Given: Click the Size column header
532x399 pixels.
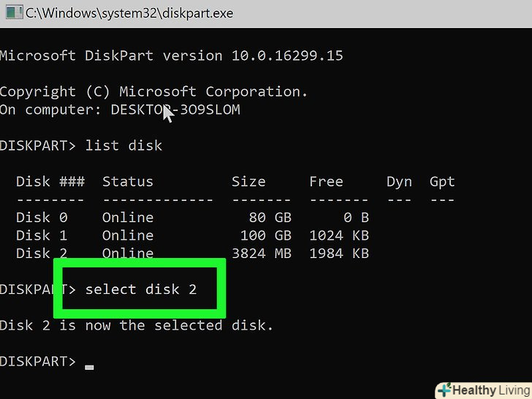Looking at the screenshot, I should (248, 182).
